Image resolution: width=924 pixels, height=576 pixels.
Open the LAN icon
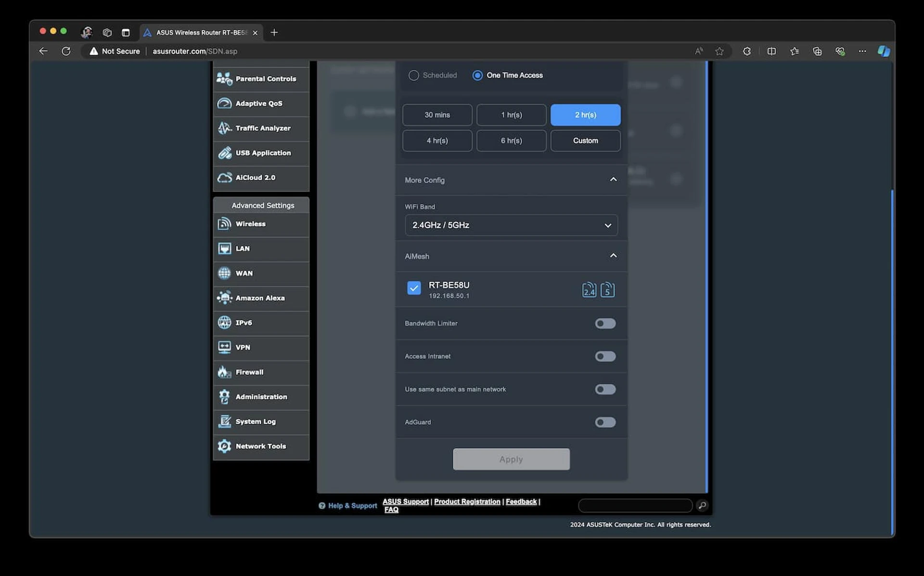point(224,248)
